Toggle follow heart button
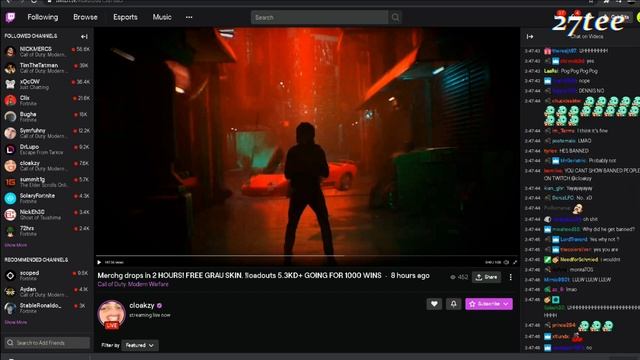This screenshot has height=360, width=640. point(434,304)
